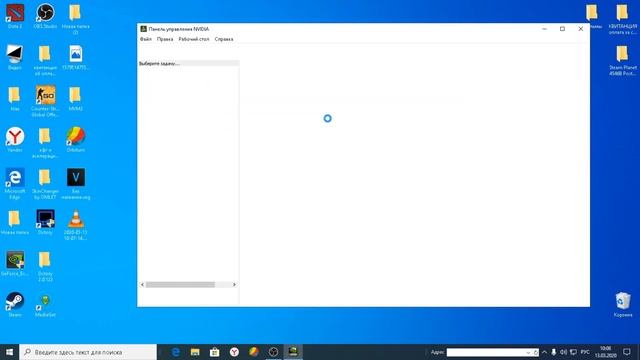Open the Recycle Bin (Корзина)

(x=623, y=304)
